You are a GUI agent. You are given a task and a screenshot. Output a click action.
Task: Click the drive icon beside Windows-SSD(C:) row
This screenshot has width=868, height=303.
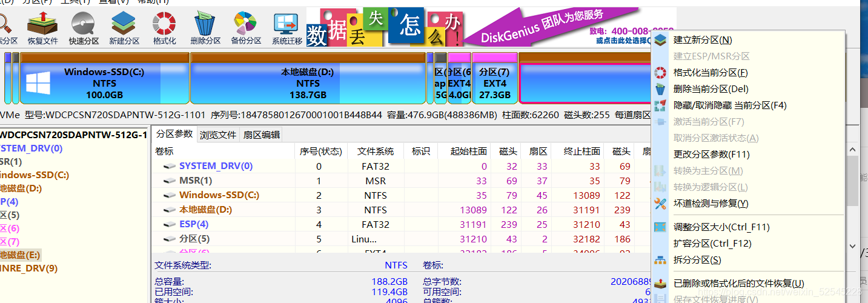[x=170, y=196]
